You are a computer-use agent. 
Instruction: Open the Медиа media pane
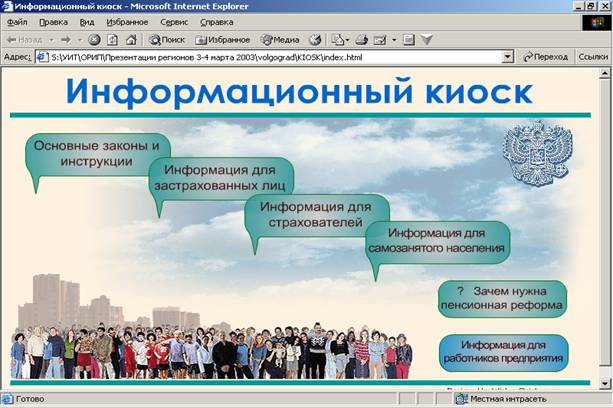[281, 40]
